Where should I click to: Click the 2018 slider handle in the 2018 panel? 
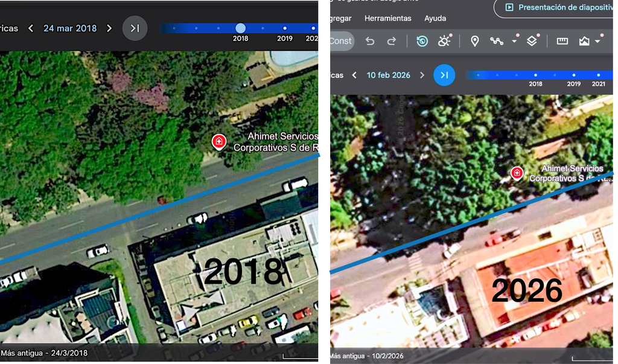(240, 28)
